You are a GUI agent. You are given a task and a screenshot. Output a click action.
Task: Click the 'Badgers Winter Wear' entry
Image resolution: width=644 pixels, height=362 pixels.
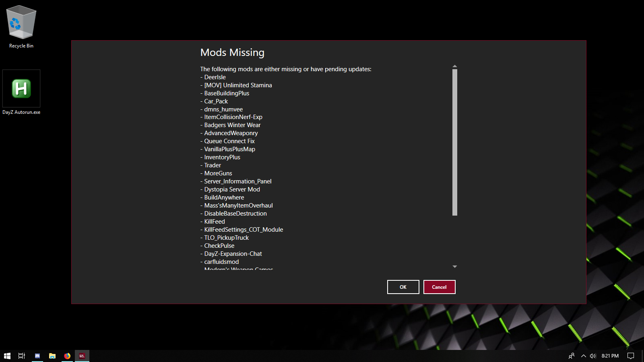232,125
